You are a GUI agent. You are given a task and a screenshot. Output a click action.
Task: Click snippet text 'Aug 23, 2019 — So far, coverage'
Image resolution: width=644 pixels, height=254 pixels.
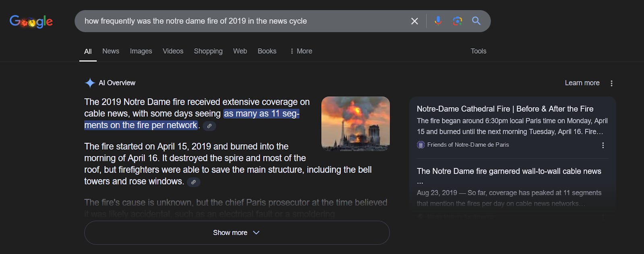pos(509,198)
